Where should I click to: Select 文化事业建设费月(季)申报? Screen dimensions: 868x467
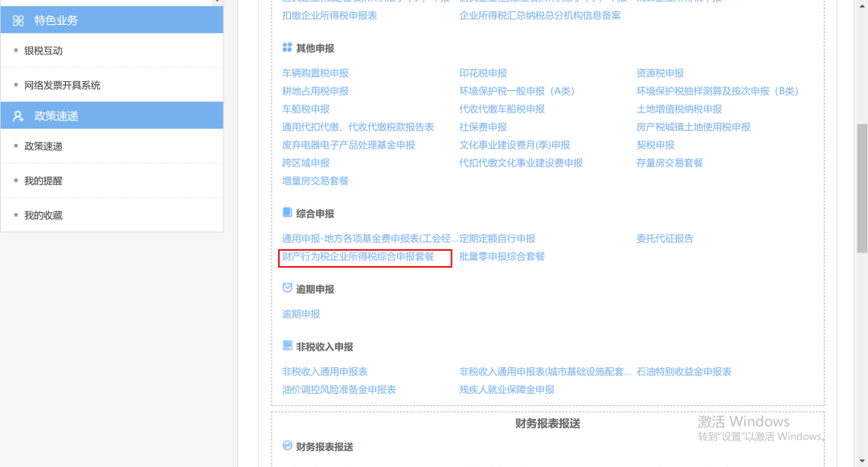coord(514,145)
